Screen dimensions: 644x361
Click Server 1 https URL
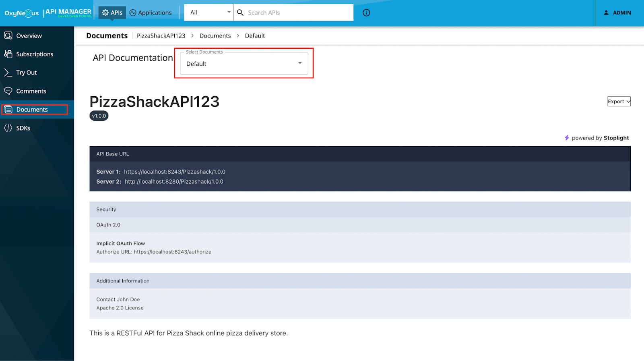click(x=175, y=172)
